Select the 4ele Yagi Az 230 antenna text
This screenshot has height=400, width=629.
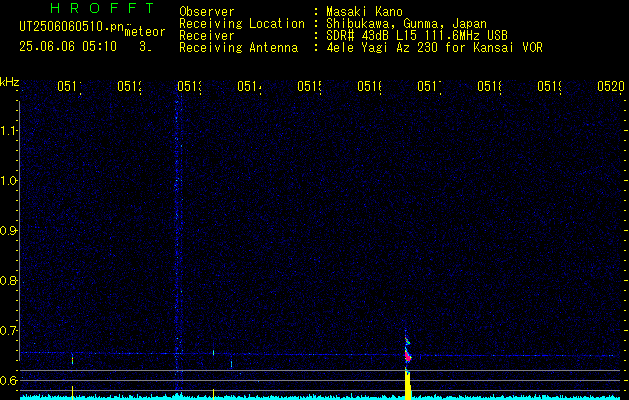434,48
